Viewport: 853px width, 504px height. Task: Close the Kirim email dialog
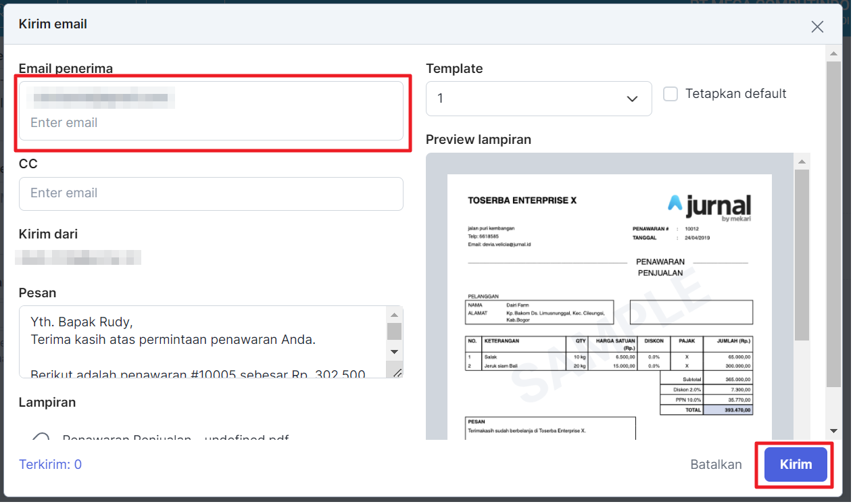pos(817,27)
